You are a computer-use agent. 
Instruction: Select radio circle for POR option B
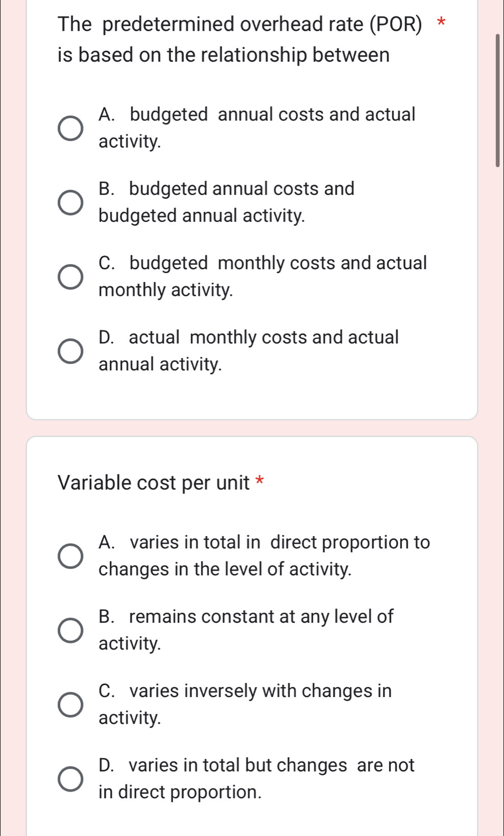[70, 202]
